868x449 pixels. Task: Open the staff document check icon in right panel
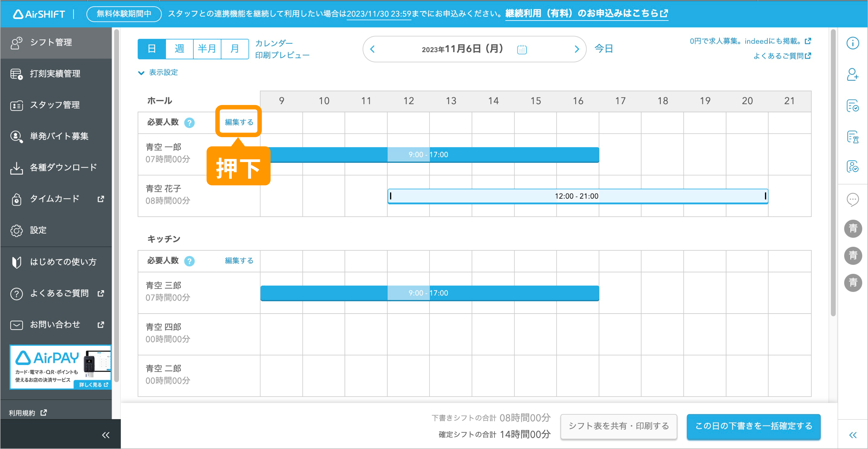coord(852,166)
